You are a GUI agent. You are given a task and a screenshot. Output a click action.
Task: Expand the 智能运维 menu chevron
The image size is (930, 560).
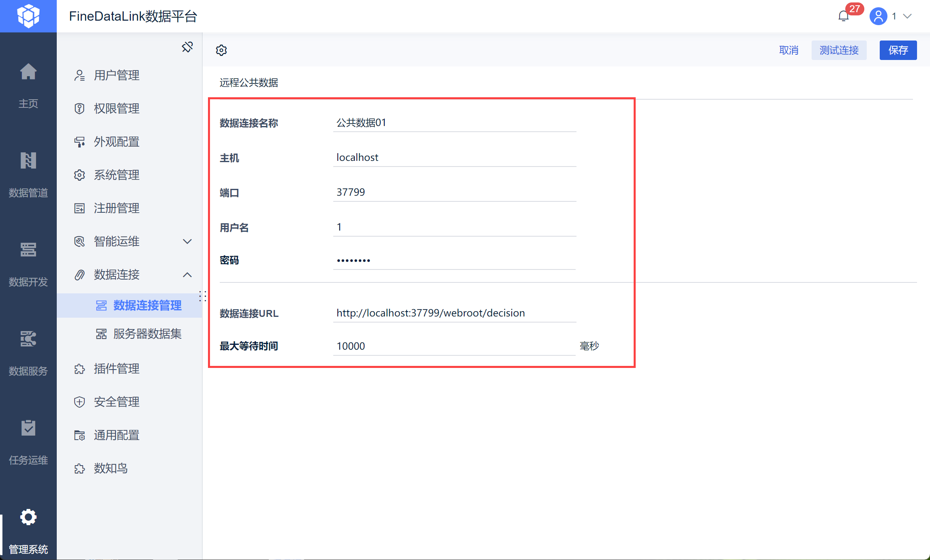(x=187, y=242)
